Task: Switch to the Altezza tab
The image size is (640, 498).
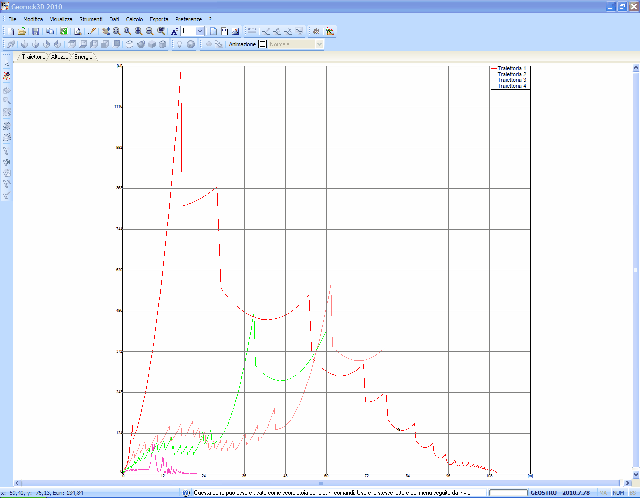Action: coord(59,57)
